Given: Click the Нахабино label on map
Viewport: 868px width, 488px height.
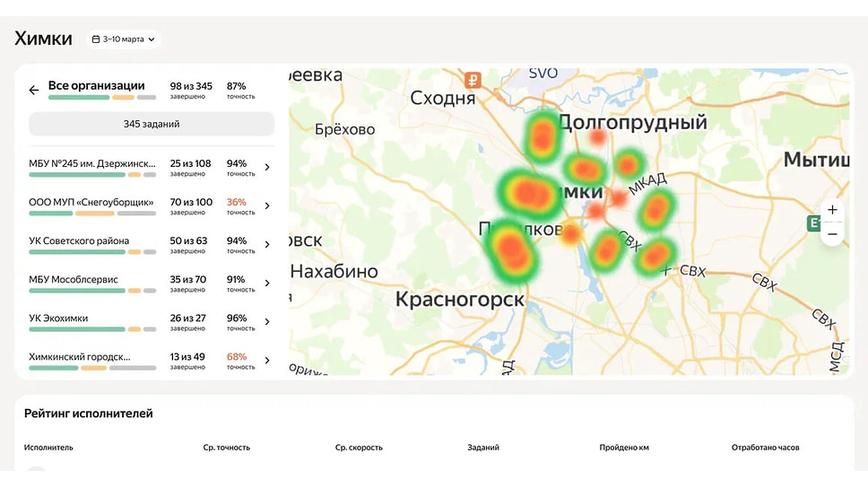Looking at the screenshot, I should click(334, 272).
